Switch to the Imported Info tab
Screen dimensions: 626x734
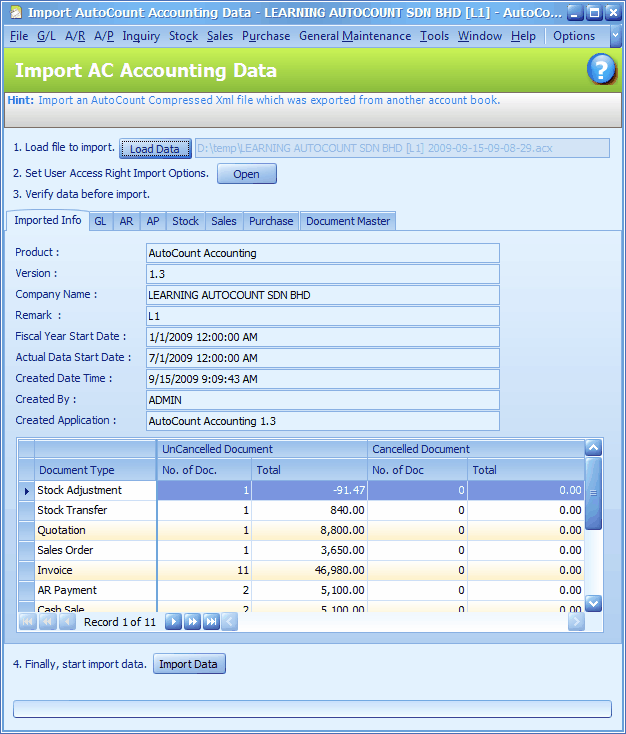[48, 220]
